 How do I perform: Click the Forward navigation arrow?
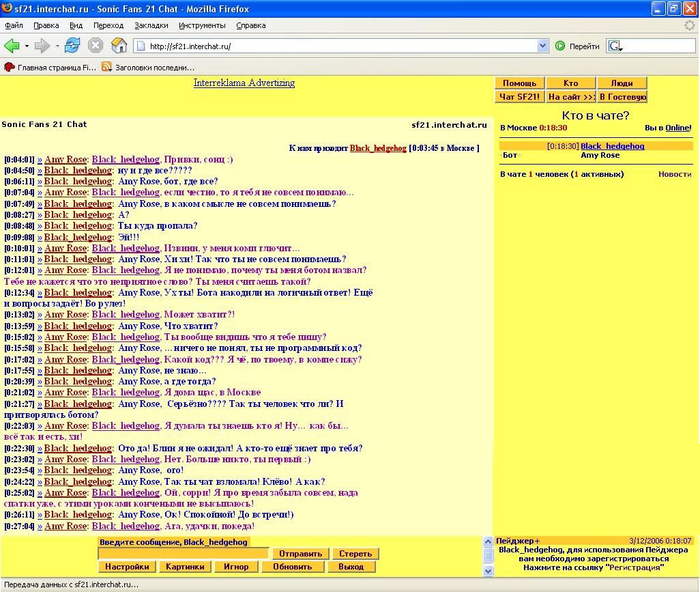coord(42,46)
